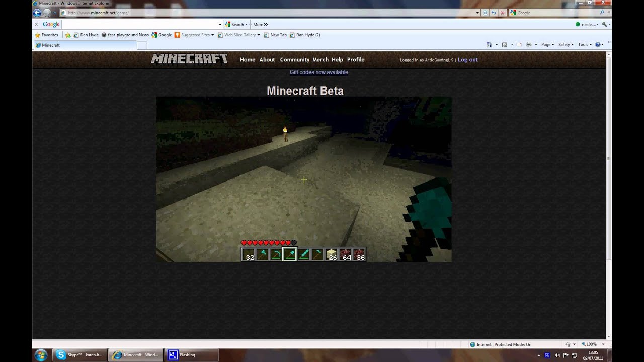Expand the Suggested Sites dropdown
This screenshot has height=362, width=644.
(x=212, y=35)
